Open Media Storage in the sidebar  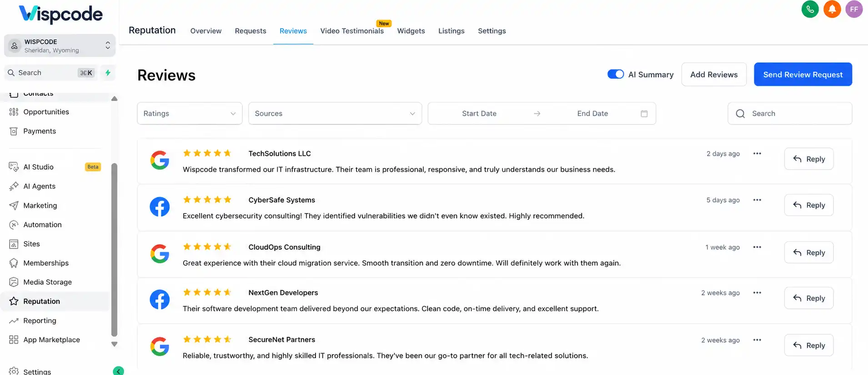click(x=47, y=282)
